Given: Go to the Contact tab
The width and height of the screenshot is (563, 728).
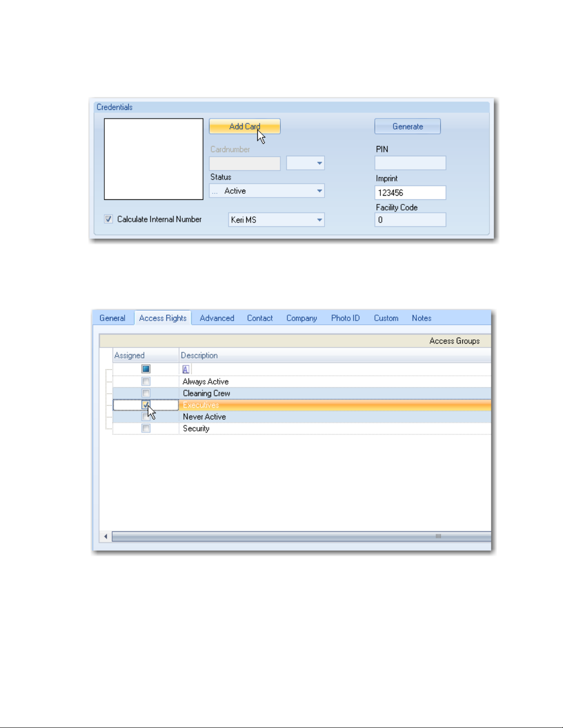Looking at the screenshot, I should click(260, 318).
